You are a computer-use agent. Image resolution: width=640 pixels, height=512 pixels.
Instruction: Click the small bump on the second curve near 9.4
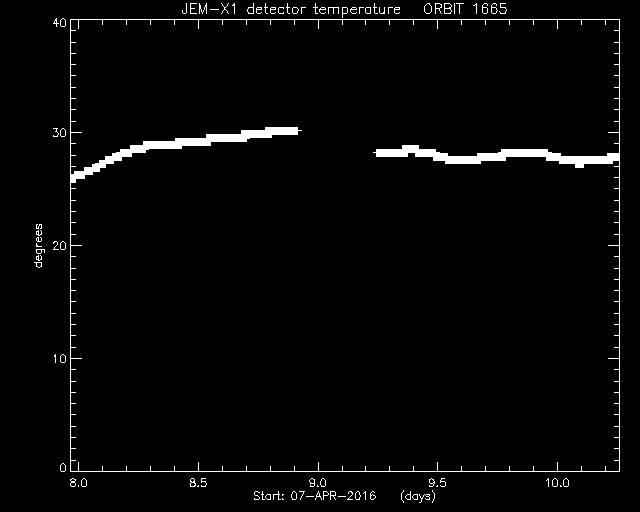[410, 149]
